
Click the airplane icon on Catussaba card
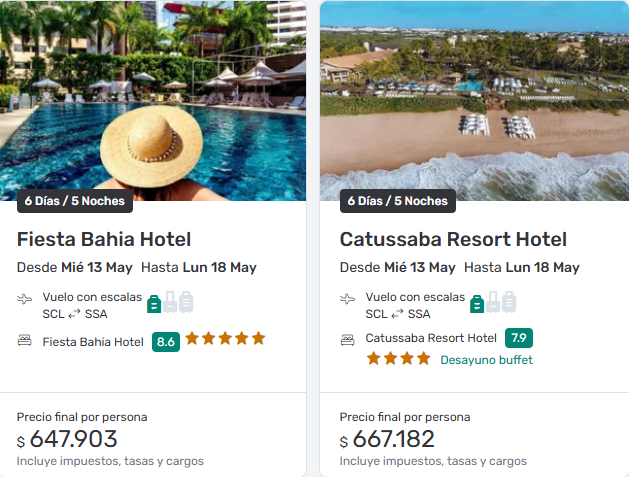pos(348,299)
